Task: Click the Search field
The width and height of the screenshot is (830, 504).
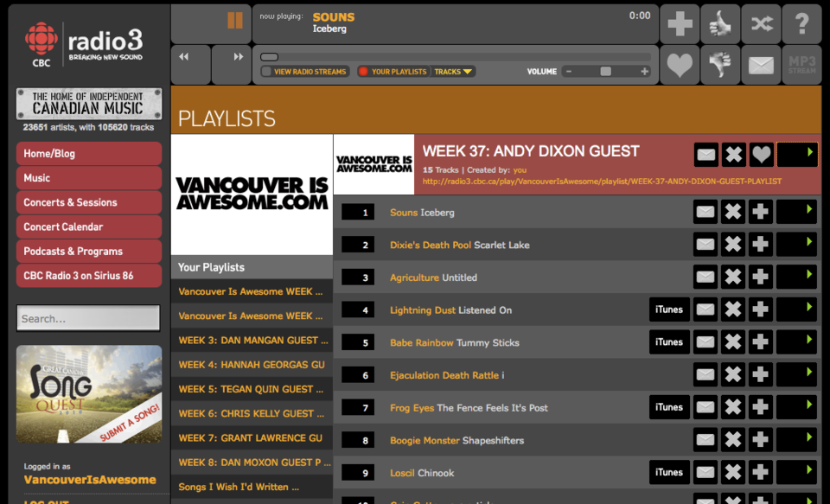Action: [x=88, y=318]
